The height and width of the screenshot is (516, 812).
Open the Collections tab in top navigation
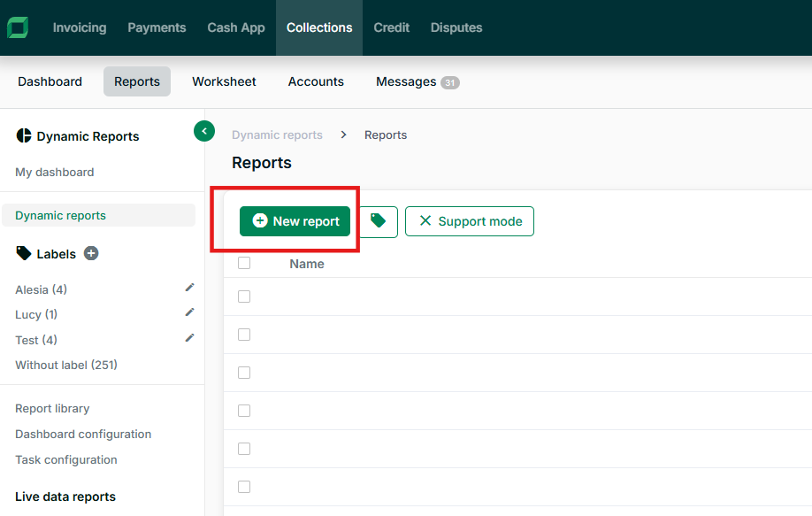(319, 27)
